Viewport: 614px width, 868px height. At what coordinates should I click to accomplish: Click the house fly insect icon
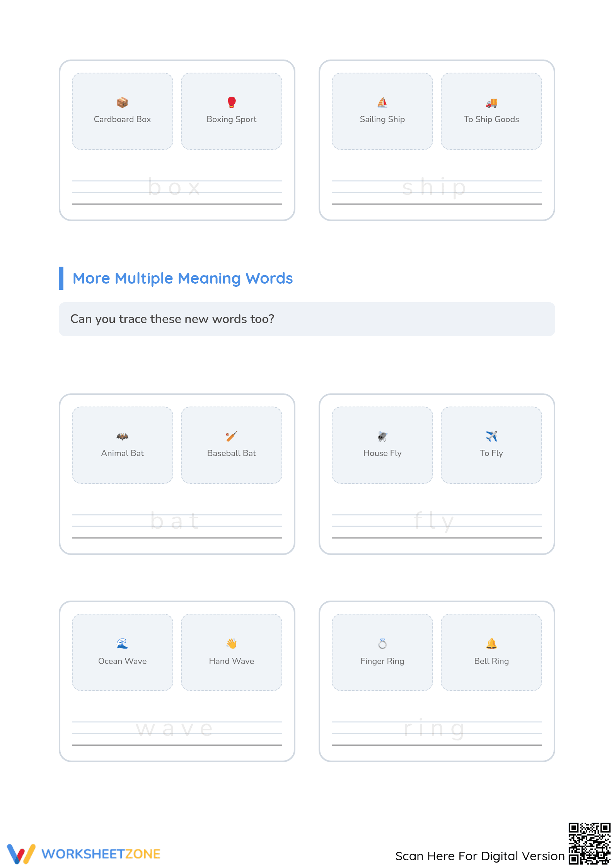tap(382, 436)
